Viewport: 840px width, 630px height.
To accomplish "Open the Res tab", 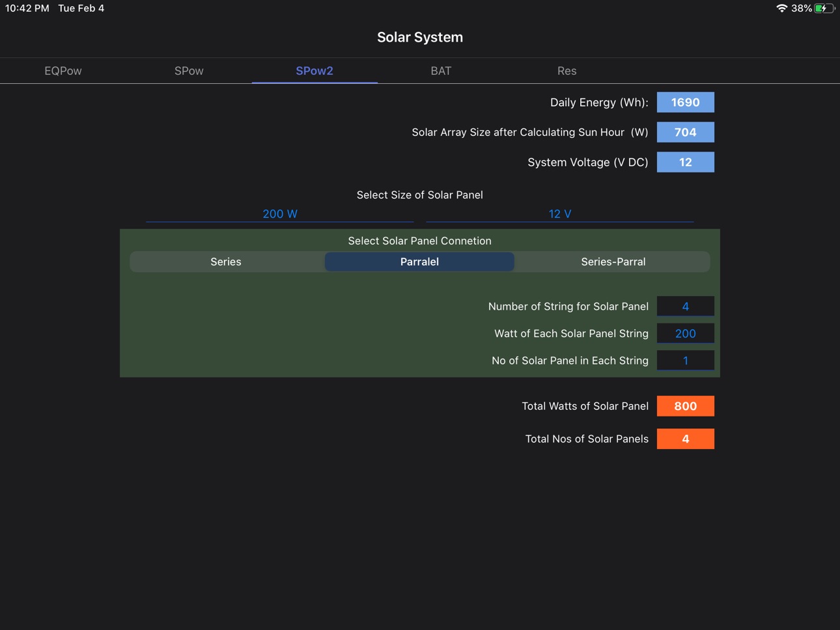I will [x=567, y=71].
